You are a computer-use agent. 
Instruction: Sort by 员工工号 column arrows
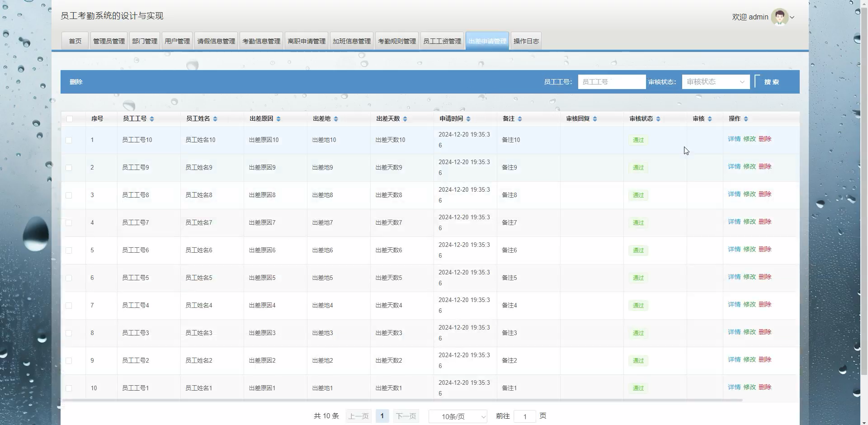[x=152, y=119]
